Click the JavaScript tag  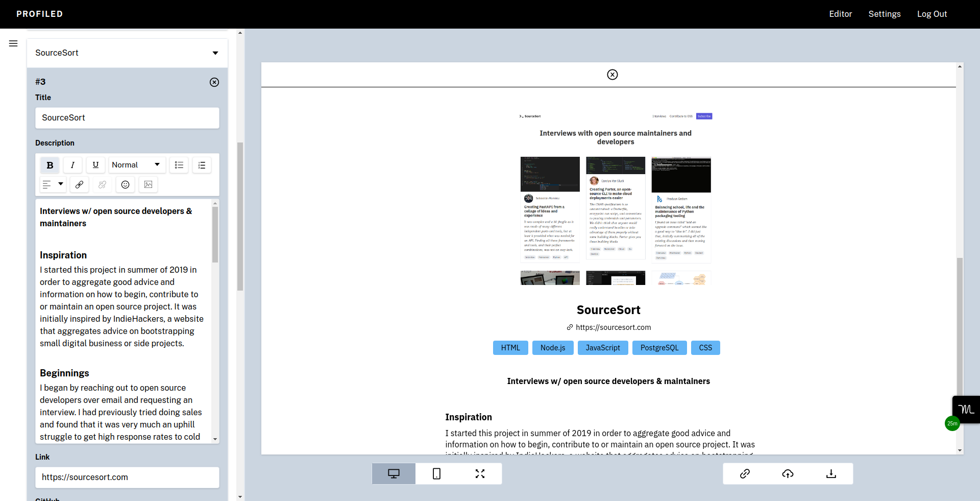coord(603,348)
